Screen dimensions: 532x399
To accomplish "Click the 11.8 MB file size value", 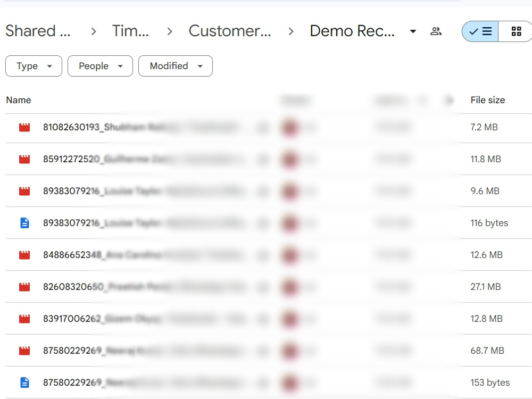I will [486, 159].
